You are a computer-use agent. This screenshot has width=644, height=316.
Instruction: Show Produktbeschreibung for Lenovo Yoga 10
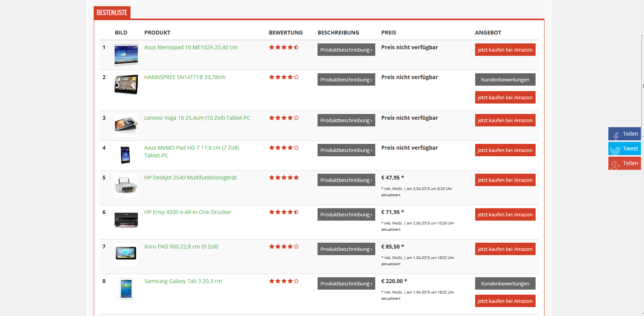click(x=346, y=120)
